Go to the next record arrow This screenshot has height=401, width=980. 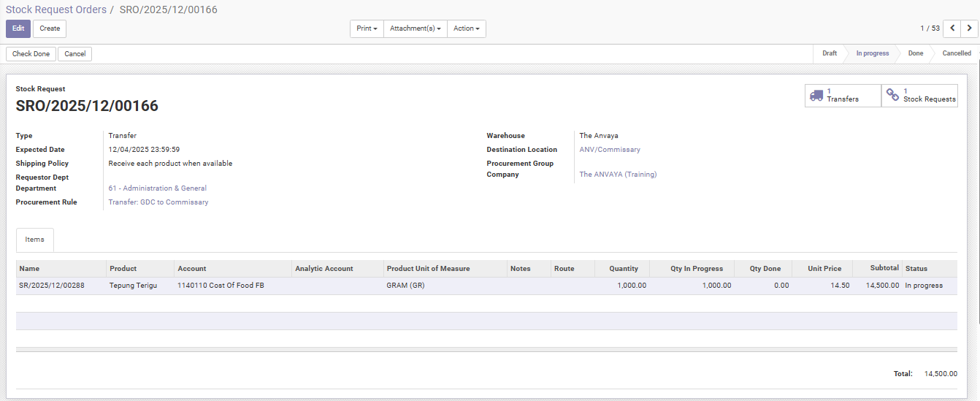[x=969, y=28]
